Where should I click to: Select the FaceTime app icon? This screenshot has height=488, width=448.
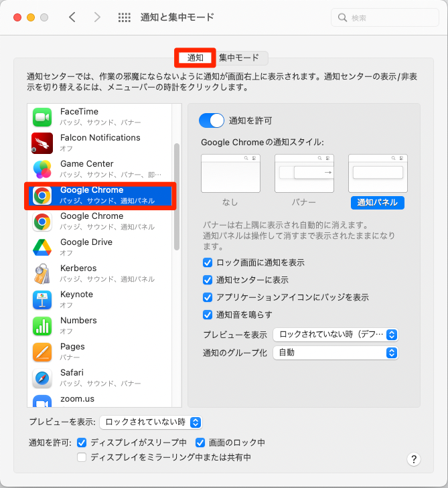(x=42, y=117)
